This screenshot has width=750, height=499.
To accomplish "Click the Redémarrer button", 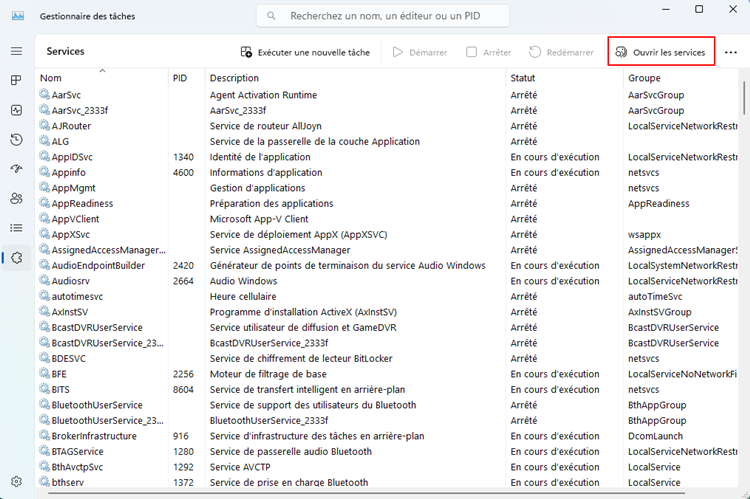I will pyautogui.click(x=561, y=52).
